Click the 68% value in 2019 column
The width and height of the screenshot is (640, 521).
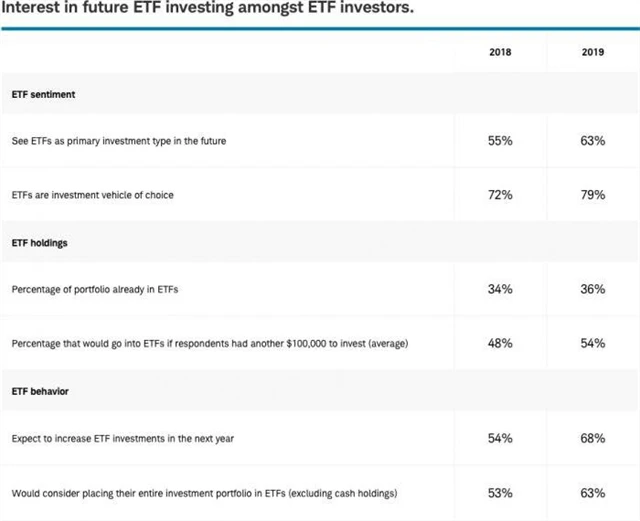pos(592,438)
